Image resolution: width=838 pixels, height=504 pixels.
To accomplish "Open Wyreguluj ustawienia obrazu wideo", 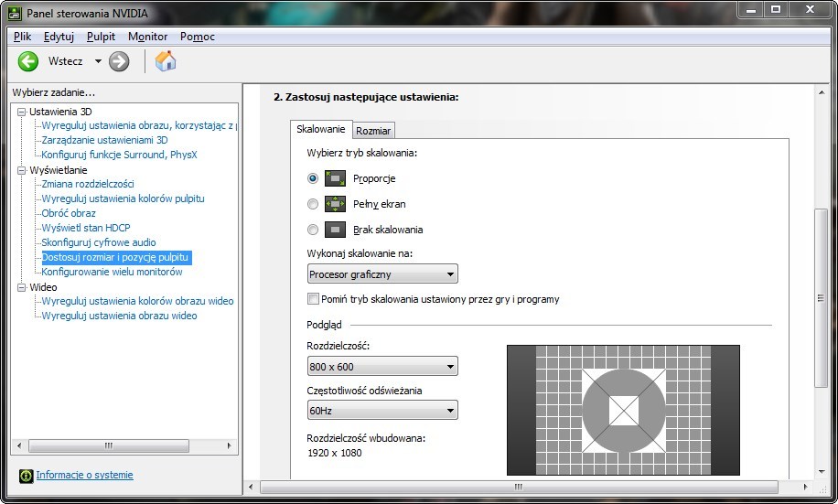I will pos(119,316).
